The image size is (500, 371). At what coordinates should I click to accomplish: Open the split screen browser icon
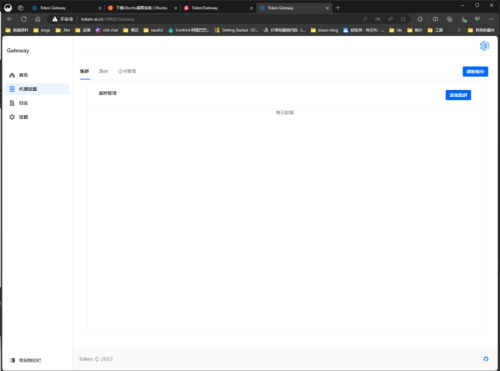point(435,19)
